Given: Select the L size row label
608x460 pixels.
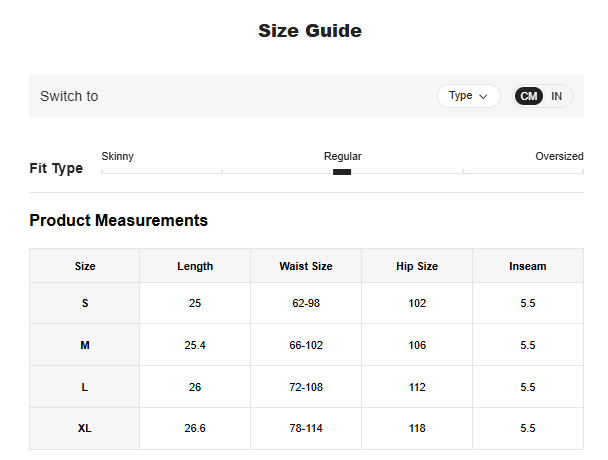Looking at the screenshot, I should pos(85,387).
